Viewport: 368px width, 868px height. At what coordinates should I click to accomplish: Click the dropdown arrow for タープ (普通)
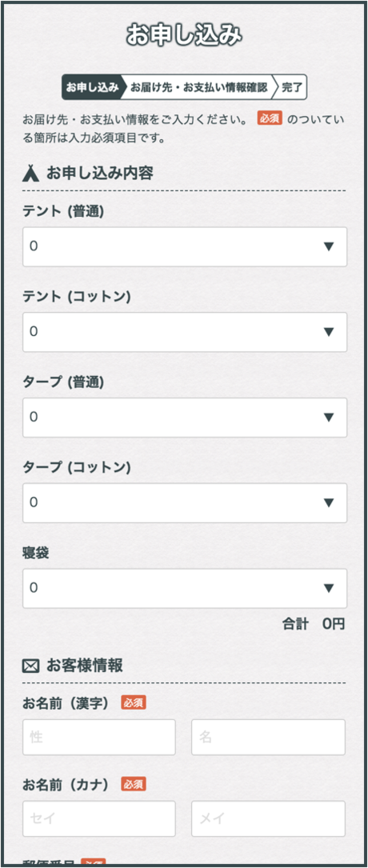coord(329,417)
